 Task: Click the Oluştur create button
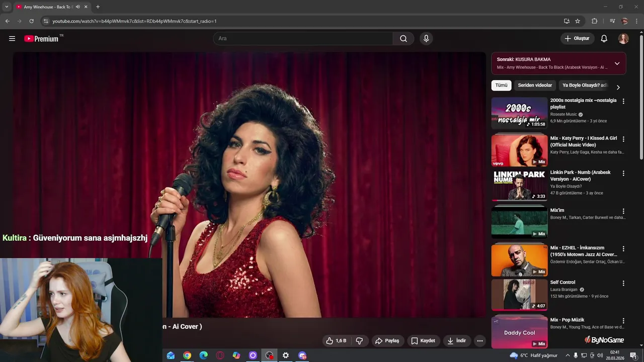[x=578, y=39]
